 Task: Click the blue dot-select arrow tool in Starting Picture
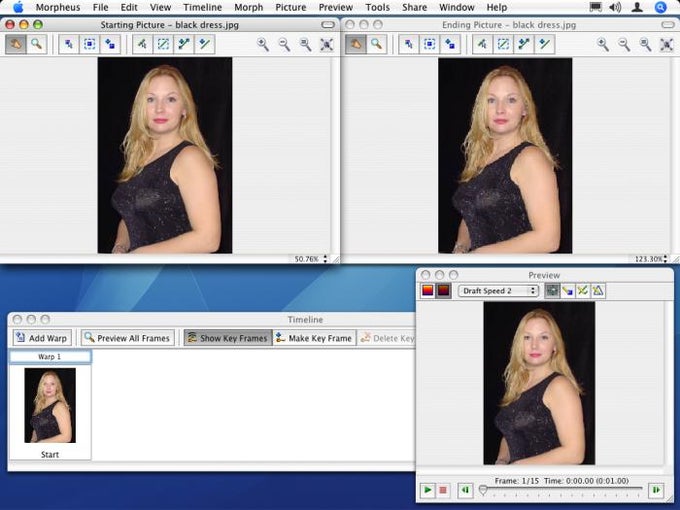tap(69, 44)
